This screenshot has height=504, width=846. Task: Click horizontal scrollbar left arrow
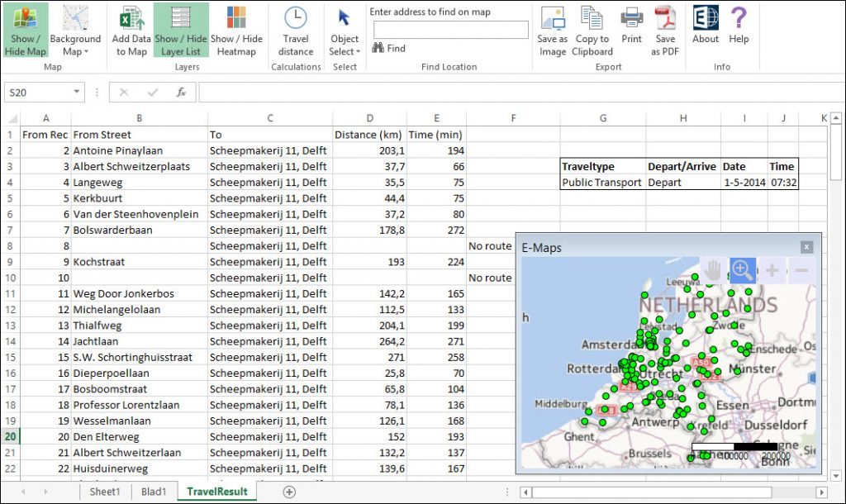coord(525,492)
